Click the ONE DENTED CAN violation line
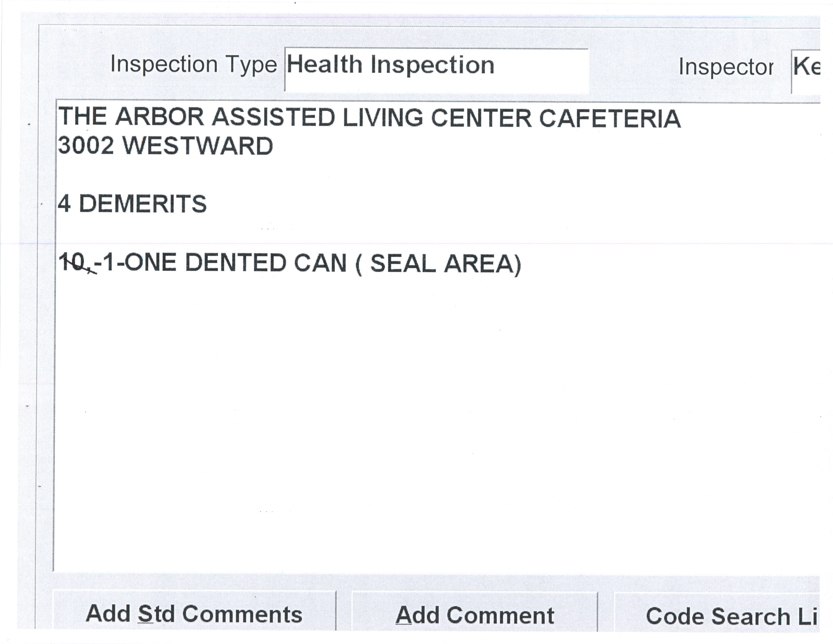 290,263
